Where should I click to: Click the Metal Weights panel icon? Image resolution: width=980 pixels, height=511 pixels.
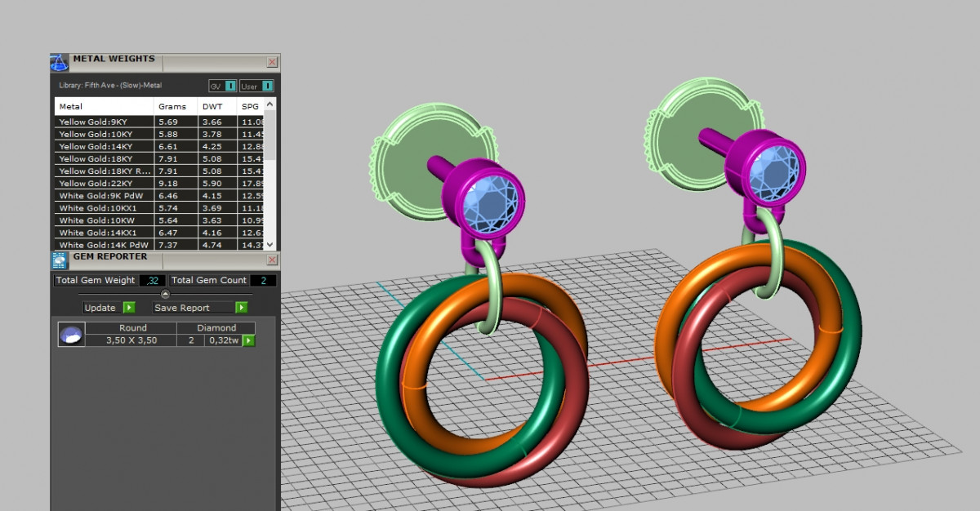59,63
